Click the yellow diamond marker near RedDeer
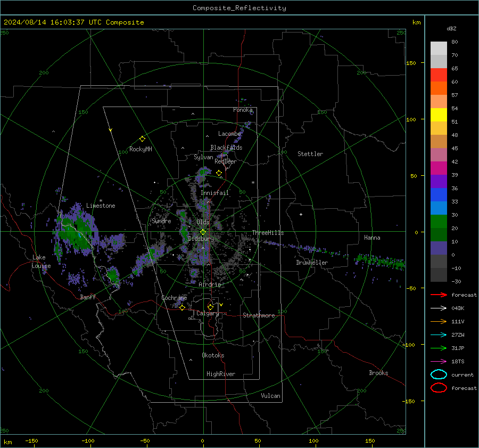 [219, 173]
